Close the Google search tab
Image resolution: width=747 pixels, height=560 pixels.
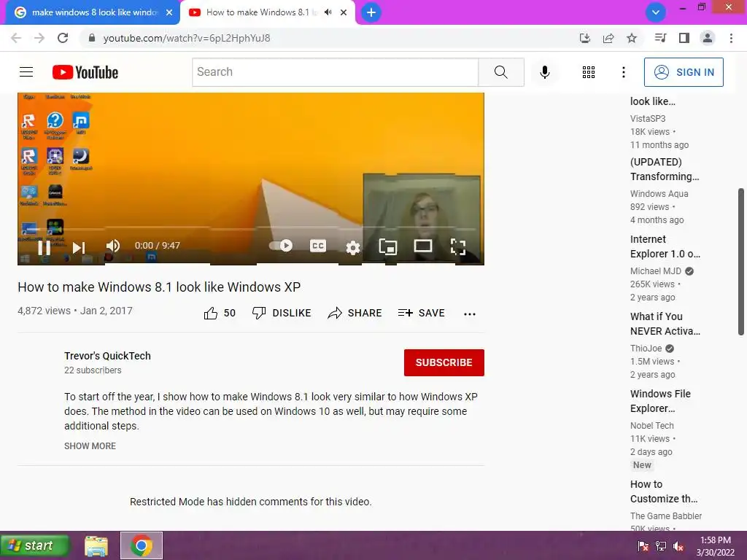point(169,12)
